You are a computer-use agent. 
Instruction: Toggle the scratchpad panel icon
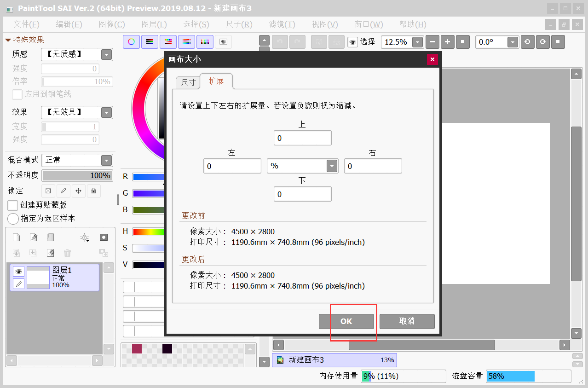[x=223, y=42]
